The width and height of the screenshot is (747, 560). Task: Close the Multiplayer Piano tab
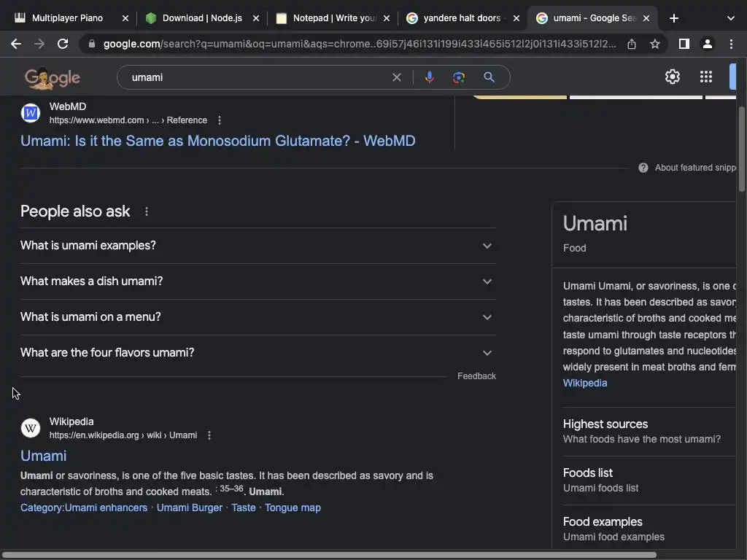pos(125,18)
